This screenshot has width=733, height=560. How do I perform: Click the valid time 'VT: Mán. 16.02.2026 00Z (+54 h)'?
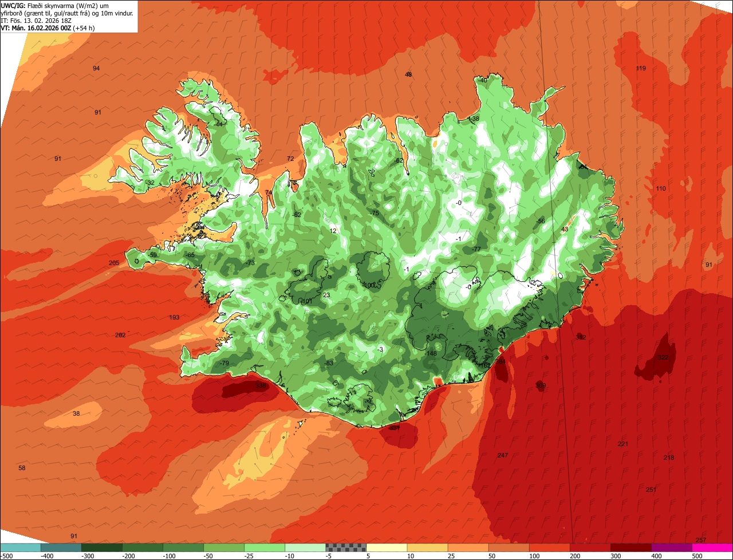click(48, 28)
